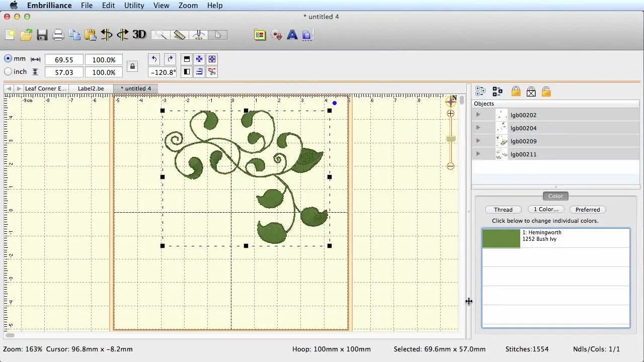The height and width of the screenshot is (362, 644).
Task: Click the first flip/mirror toolbar icon
Action: pyautogui.click(x=107, y=35)
